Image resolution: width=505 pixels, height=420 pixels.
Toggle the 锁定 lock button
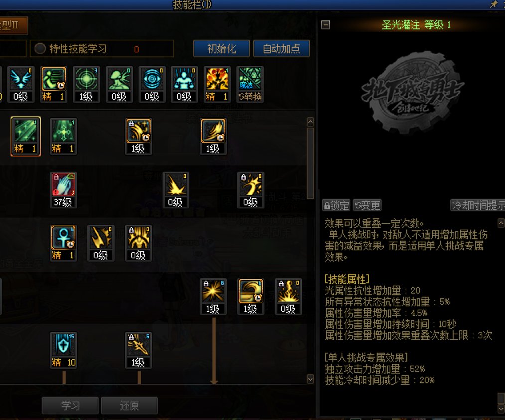336,205
